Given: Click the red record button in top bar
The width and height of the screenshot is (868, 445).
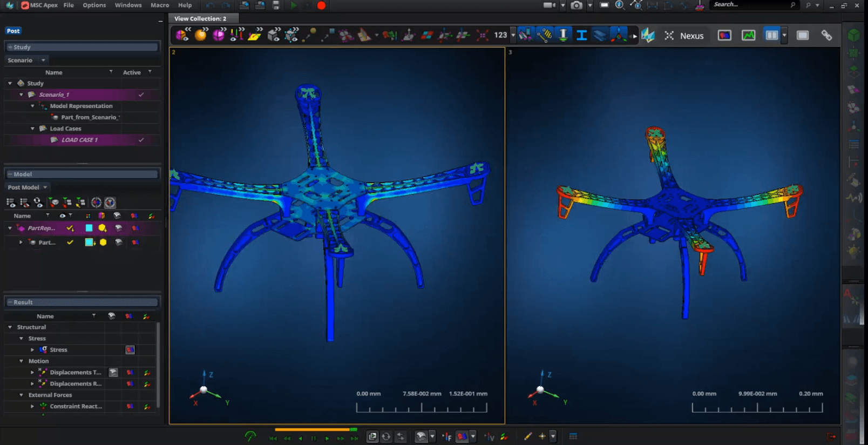Looking at the screenshot, I should pyautogui.click(x=321, y=5).
